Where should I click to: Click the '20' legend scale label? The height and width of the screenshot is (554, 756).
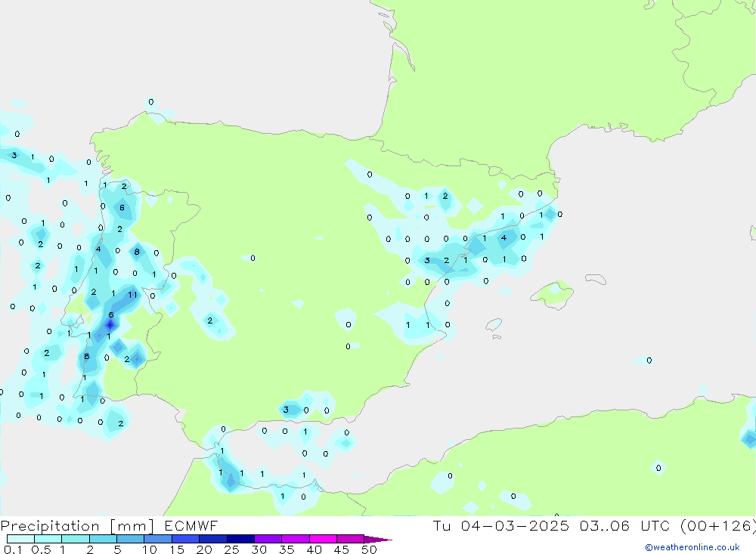[204, 549]
